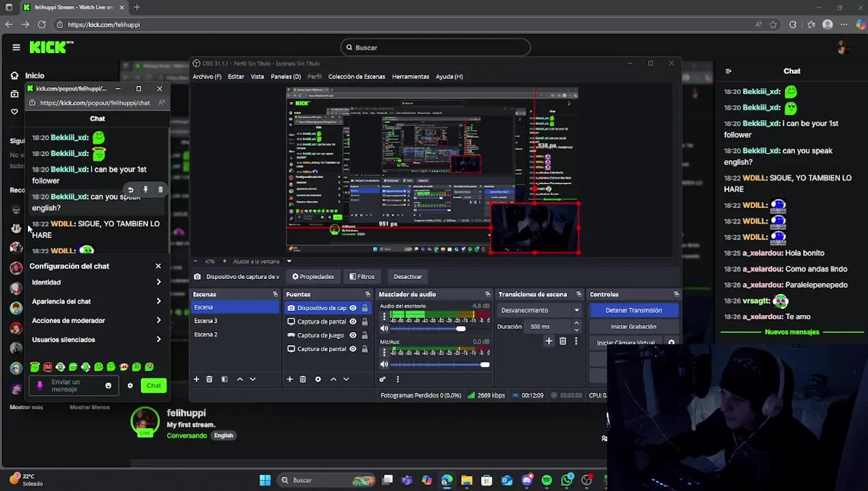Undock the Mezclador de audio panel
The image size is (868, 491).
pyautogui.click(x=487, y=294)
